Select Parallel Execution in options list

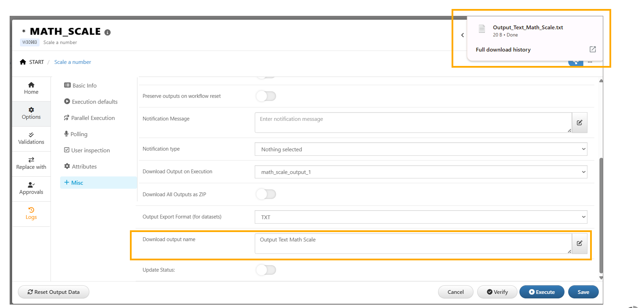[x=93, y=118]
